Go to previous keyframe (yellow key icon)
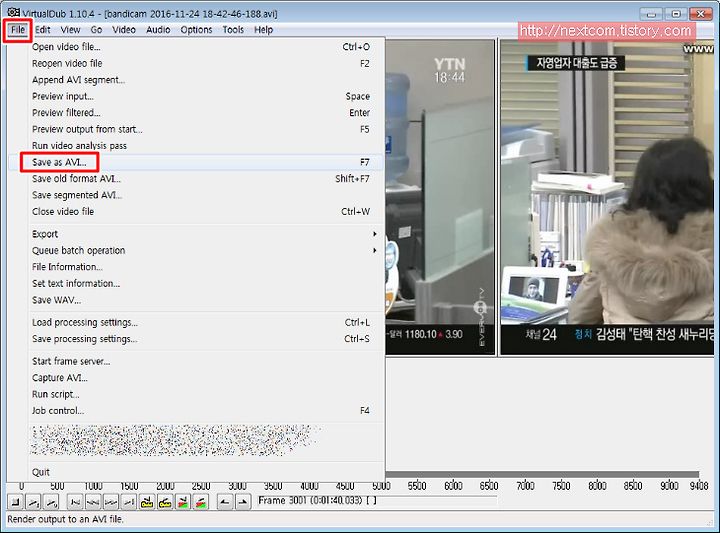720x533 pixels. click(147, 502)
